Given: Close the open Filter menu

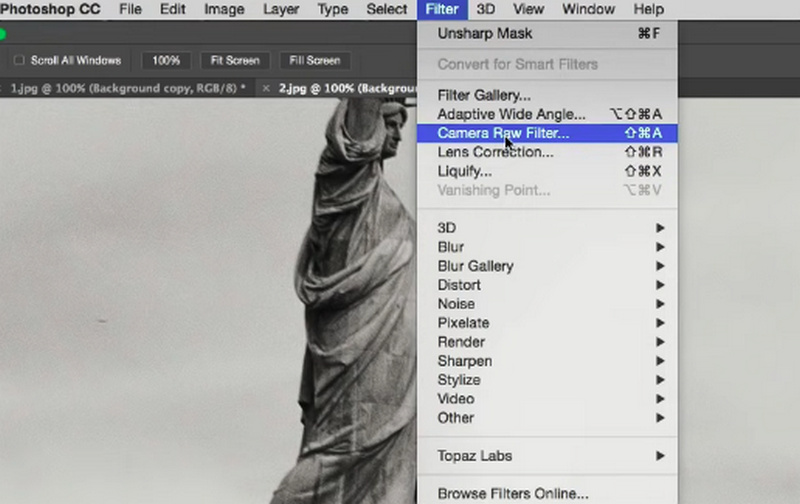Looking at the screenshot, I should [442, 9].
